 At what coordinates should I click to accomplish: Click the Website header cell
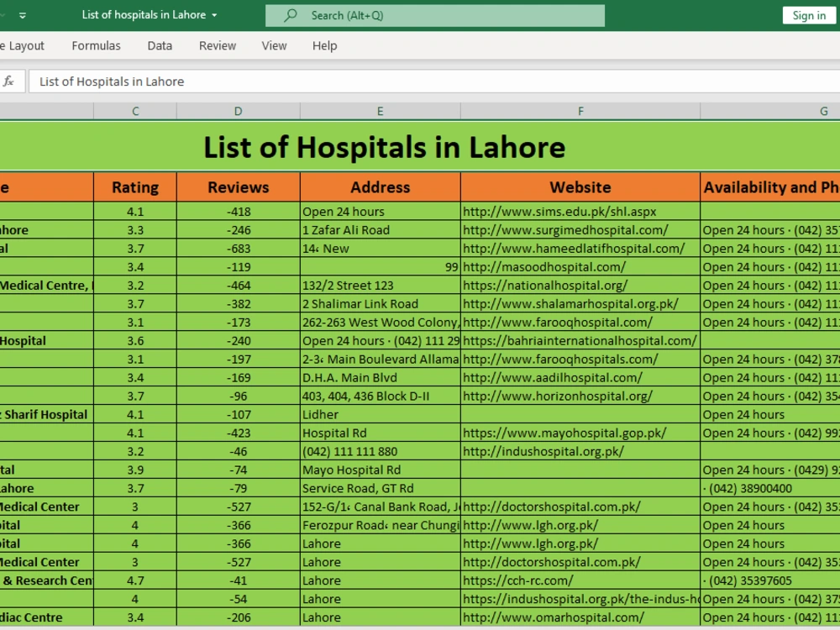(x=580, y=187)
